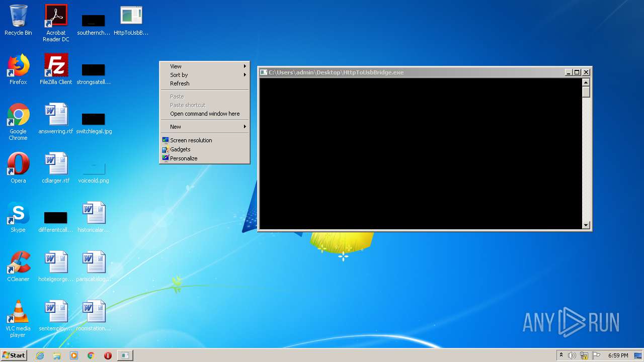The height and width of the screenshot is (362, 644).
Task: Select Open command window here
Action: (204, 114)
